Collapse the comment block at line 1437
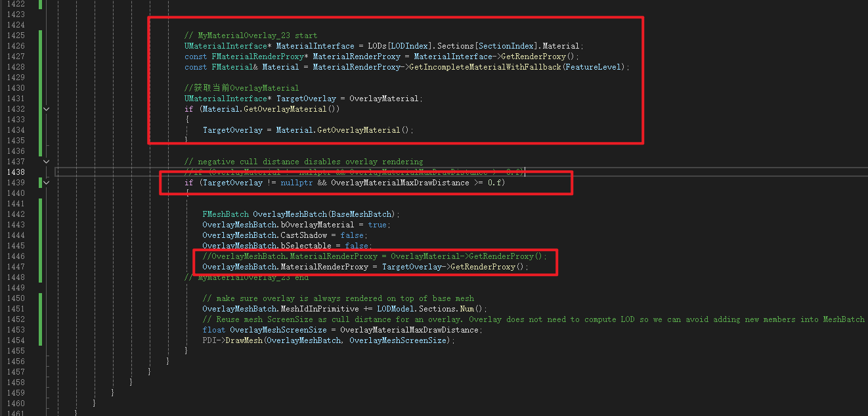The width and height of the screenshot is (868, 416). tap(46, 162)
